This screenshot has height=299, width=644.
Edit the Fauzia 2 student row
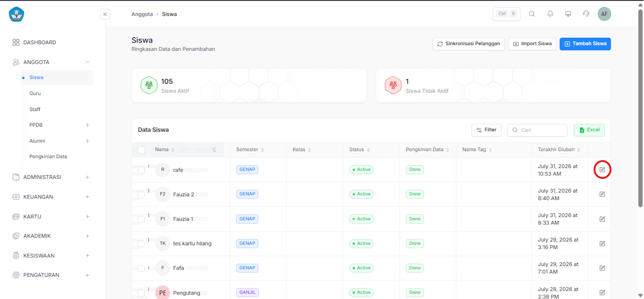coord(602,194)
